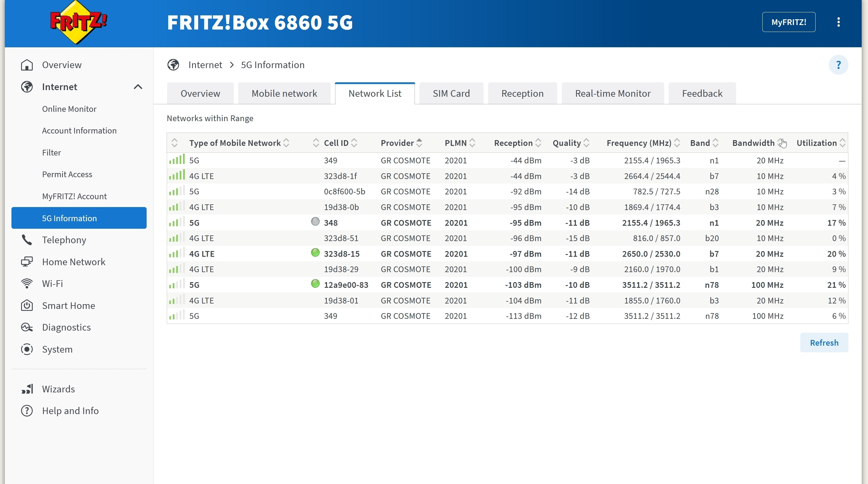
Task: Open Permit Access in sidebar
Action: point(67,174)
